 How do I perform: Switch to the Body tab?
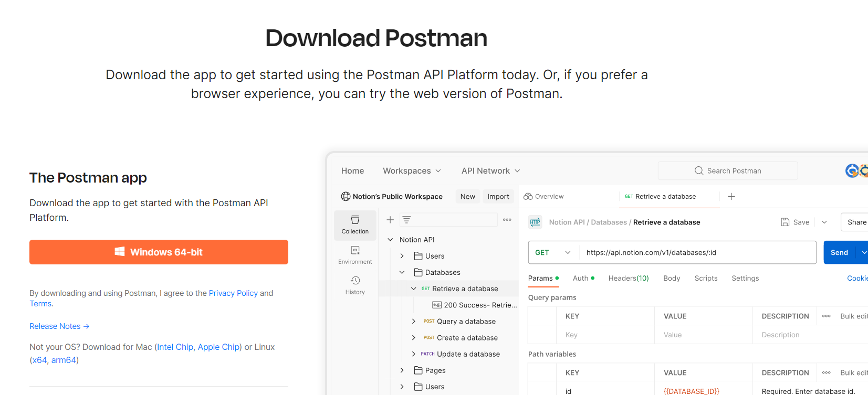pyautogui.click(x=672, y=279)
